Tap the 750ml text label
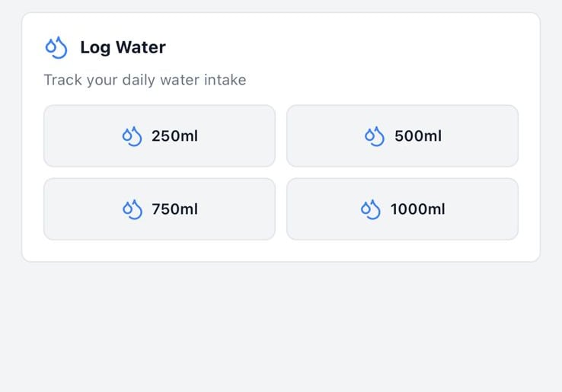 coord(174,209)
